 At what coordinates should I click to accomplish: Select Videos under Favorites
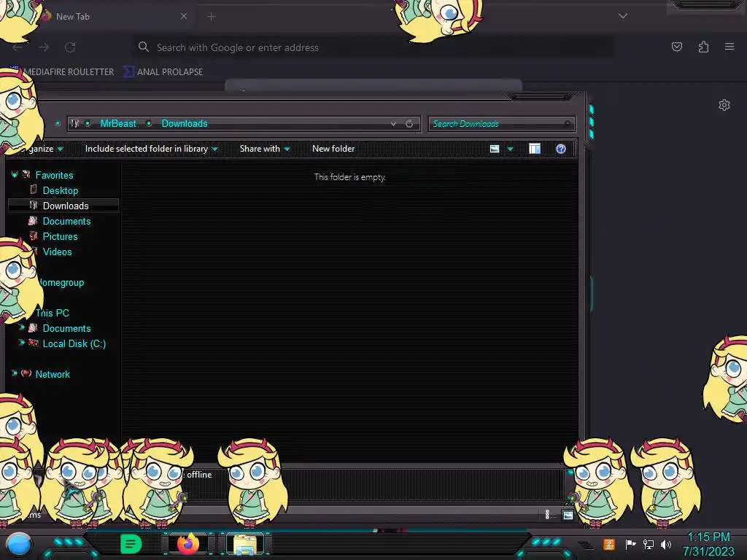57,252
